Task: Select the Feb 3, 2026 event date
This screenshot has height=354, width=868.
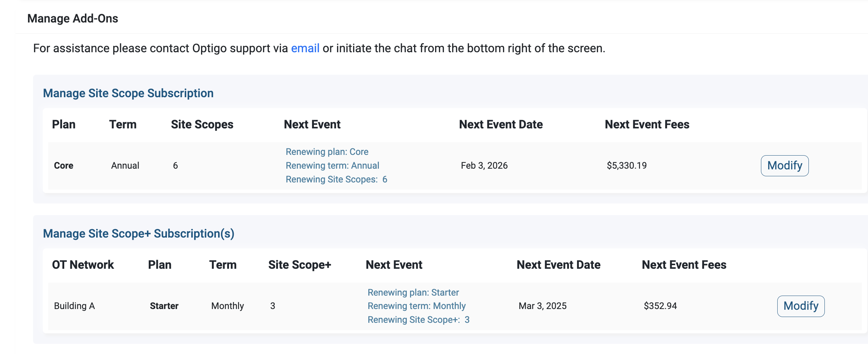Action: pos(484,166)
